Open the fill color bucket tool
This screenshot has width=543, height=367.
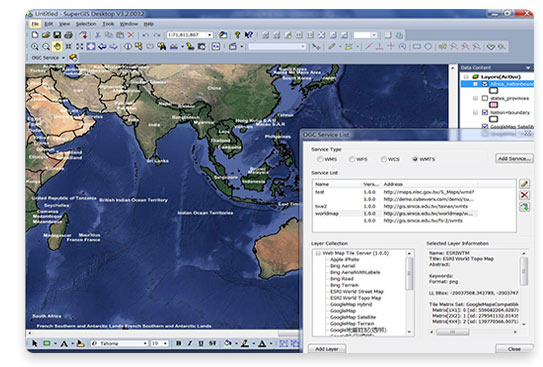click(x=228, y=343)
